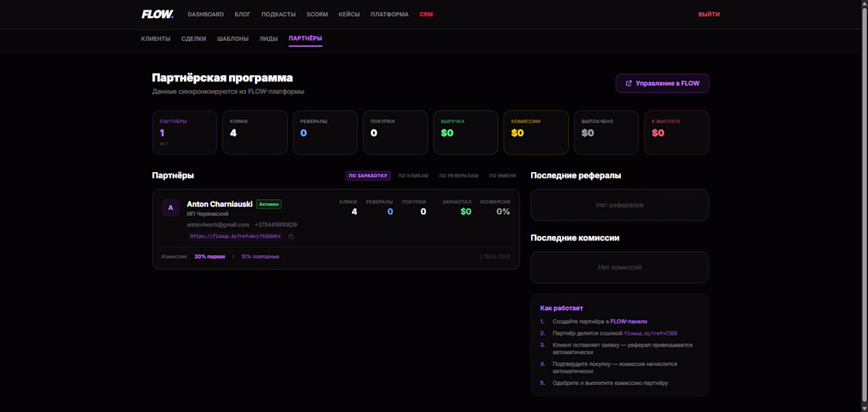
Task: Sort partners by По заработку
Action: [369, 175]
